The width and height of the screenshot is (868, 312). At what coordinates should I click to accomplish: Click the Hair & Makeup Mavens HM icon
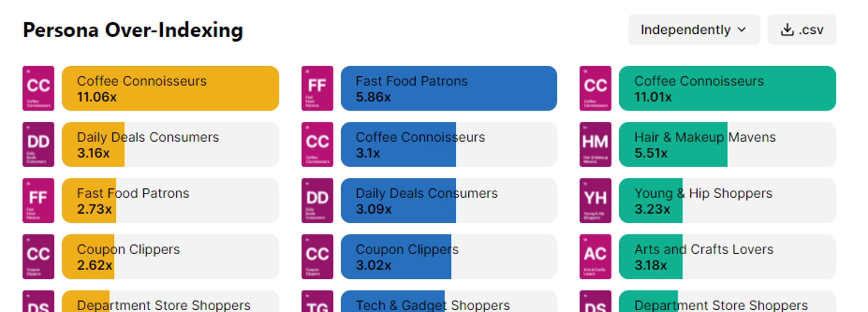pyautogui.click(x=595, y=144)
